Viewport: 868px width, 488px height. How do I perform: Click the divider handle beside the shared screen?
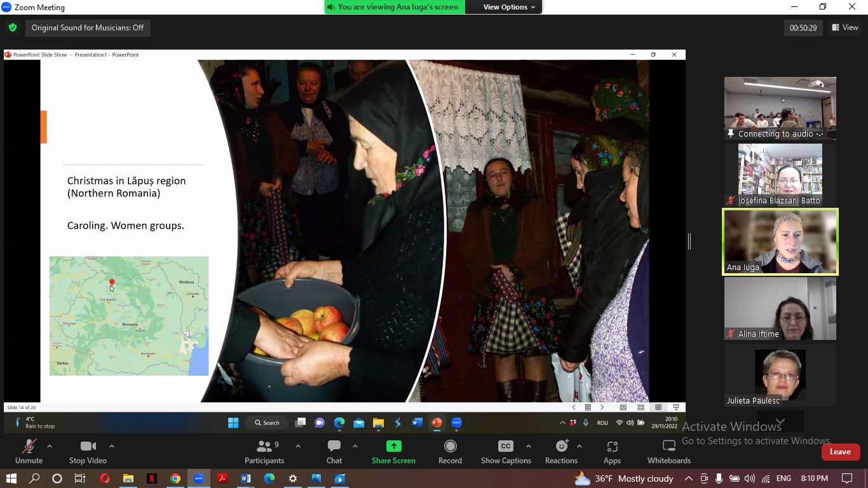coord(689,241)
